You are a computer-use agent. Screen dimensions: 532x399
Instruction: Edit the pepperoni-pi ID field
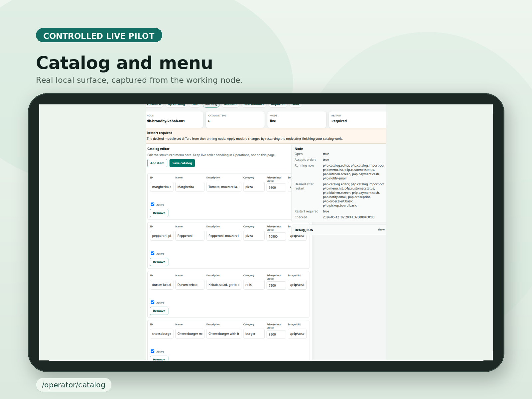(162, 236)
